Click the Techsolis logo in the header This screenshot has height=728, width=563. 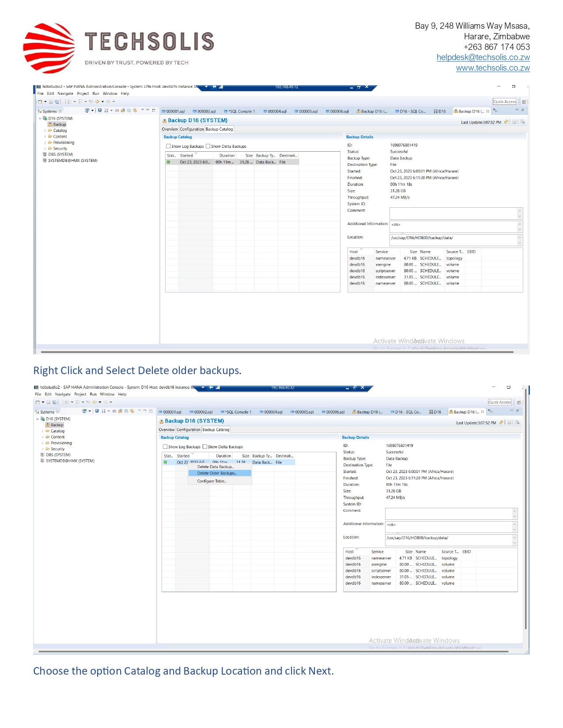(118, 47)
